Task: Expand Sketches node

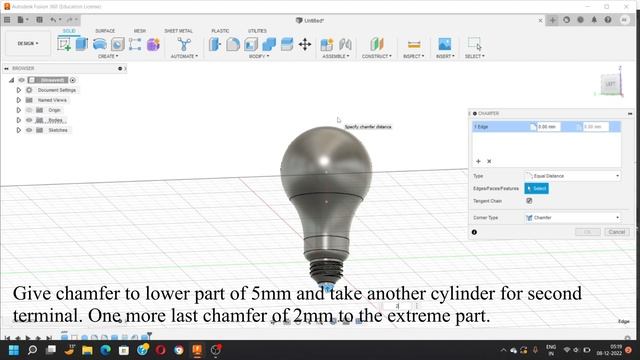Action: (19, 130)
